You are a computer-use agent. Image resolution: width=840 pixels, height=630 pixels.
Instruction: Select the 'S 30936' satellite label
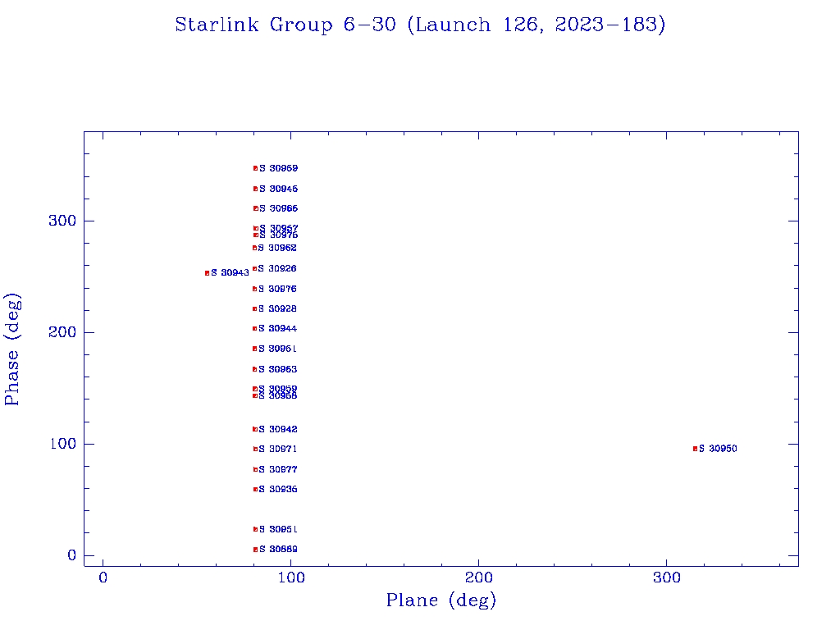pos(278,489)
